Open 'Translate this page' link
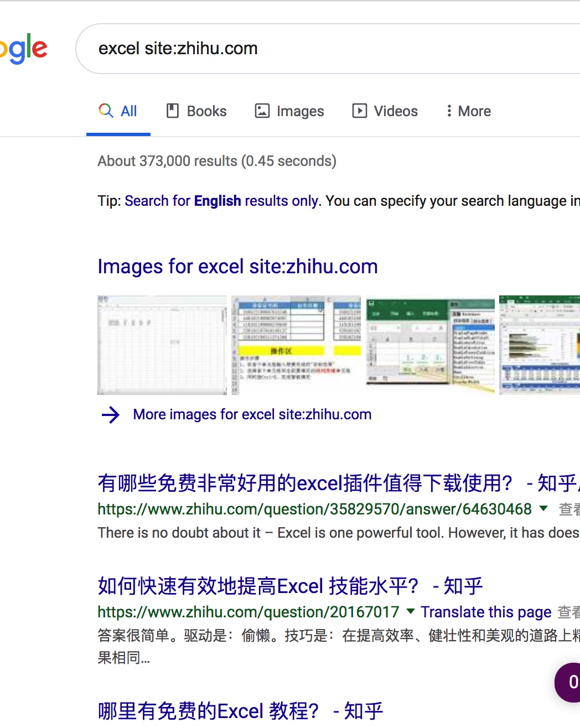 (486, 612)
